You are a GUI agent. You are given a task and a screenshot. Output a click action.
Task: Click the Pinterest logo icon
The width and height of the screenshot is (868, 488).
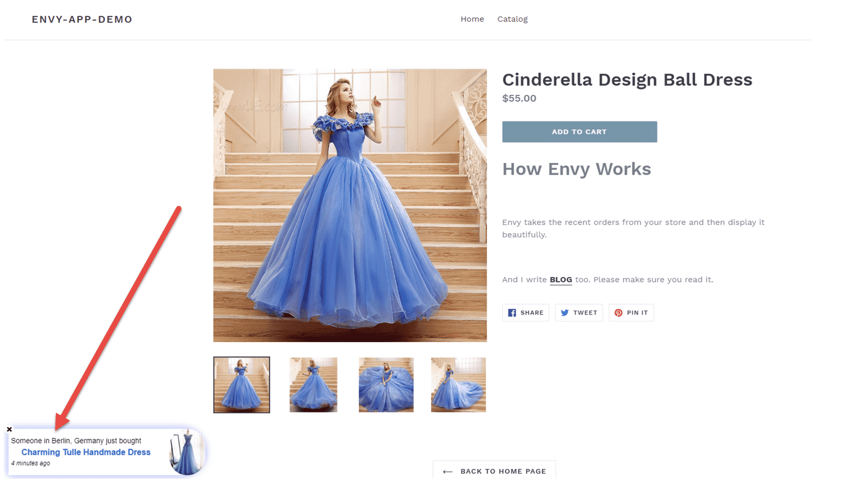click(618, 313)
